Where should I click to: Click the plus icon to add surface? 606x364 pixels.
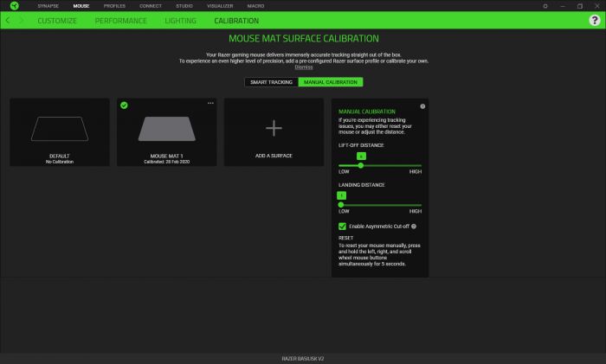(274, 128)
